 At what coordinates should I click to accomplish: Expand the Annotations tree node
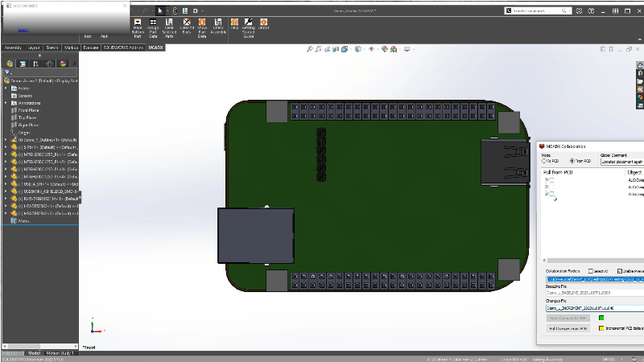pyautogui.click(x=6, y=102)
